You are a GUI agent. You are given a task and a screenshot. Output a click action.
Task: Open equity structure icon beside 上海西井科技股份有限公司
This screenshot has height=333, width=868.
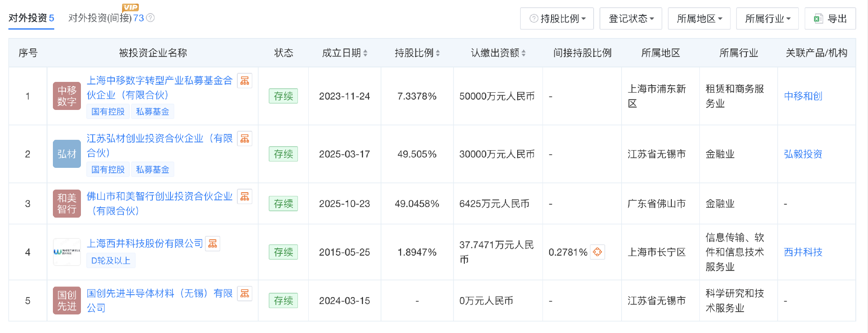click(212, 243)
